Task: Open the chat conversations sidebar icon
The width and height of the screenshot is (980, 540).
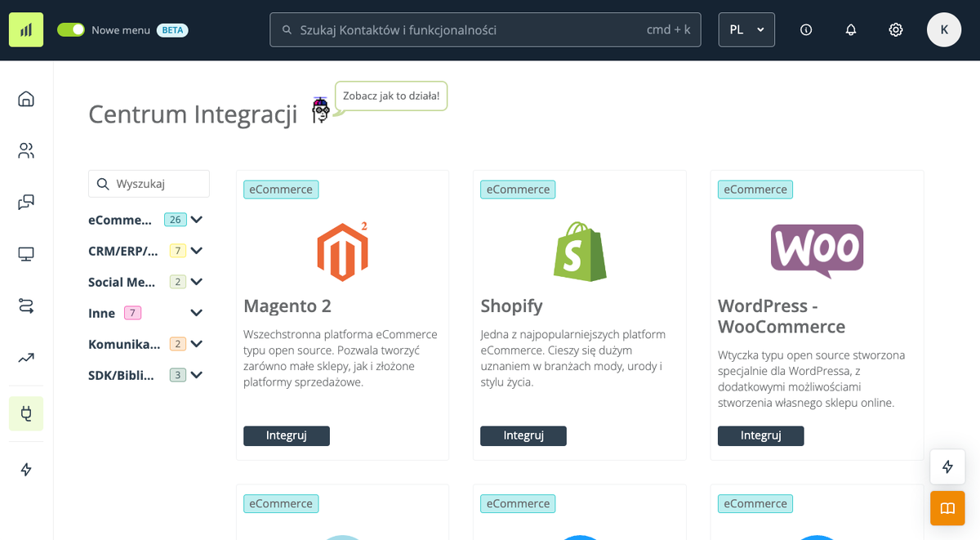Action: [26, 202]
